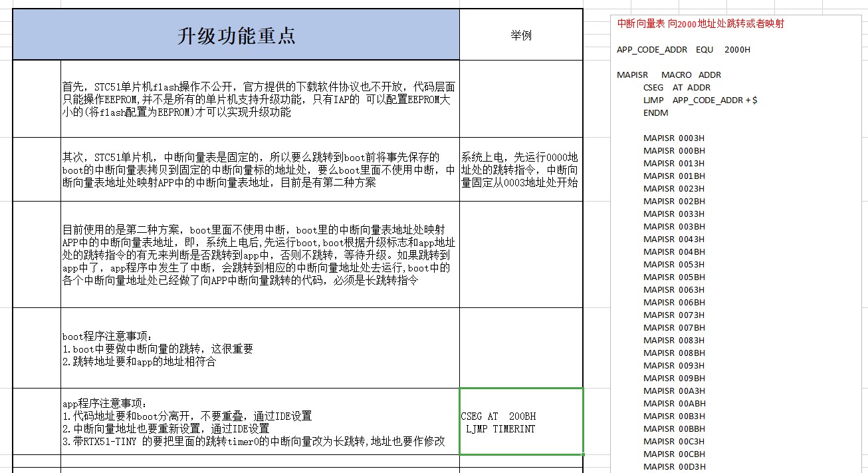Click the ENDM line

pos(655,112)
